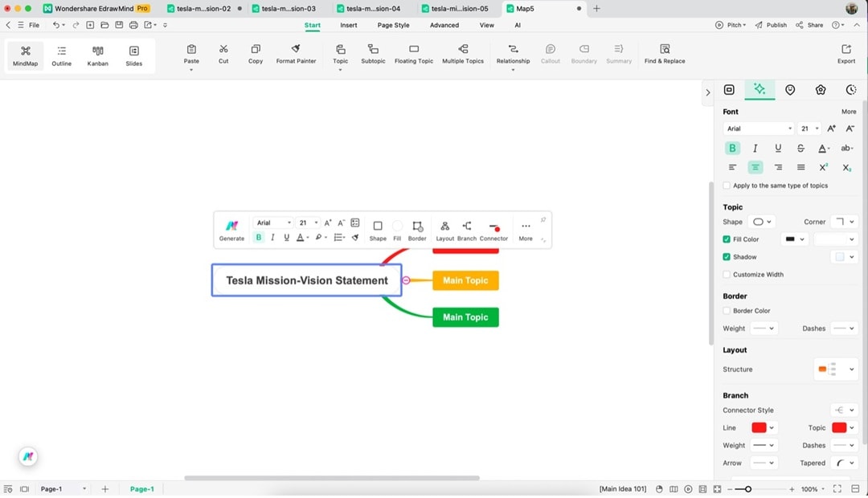The height and width of the screenshot is (498, 868).
Task: Open the Insert ribbon tab
Action: pos(348,25)
